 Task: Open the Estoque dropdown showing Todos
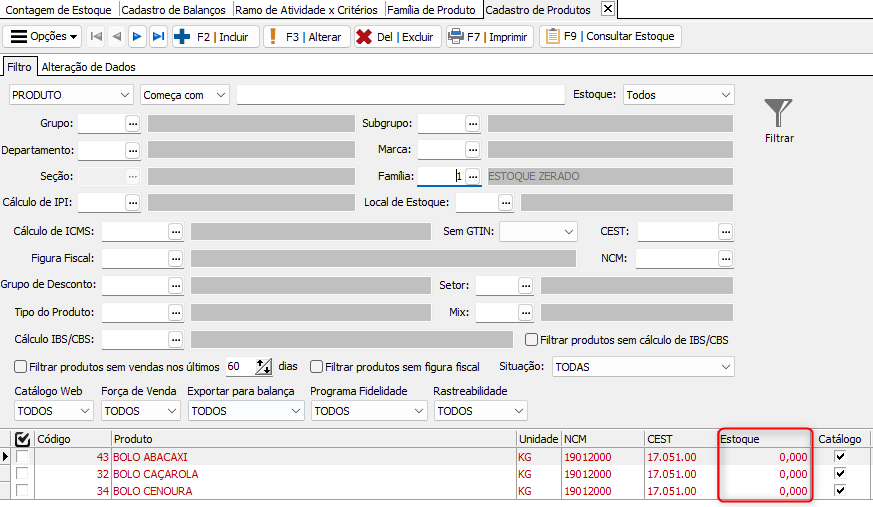point(678,95)
